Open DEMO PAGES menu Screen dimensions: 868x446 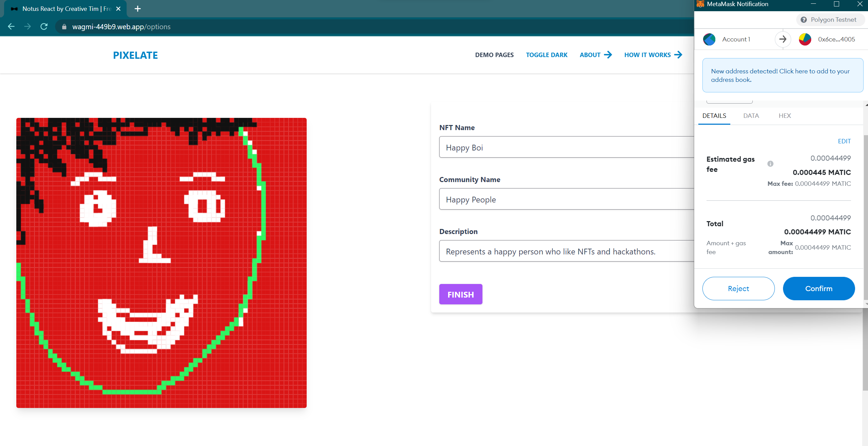[494, 55]
